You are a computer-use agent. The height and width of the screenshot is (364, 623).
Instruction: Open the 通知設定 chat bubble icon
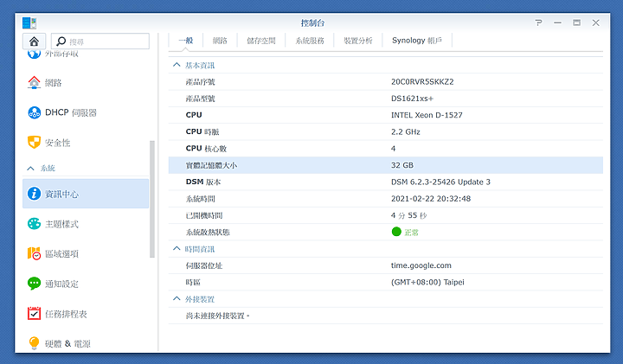pos(34,284)
